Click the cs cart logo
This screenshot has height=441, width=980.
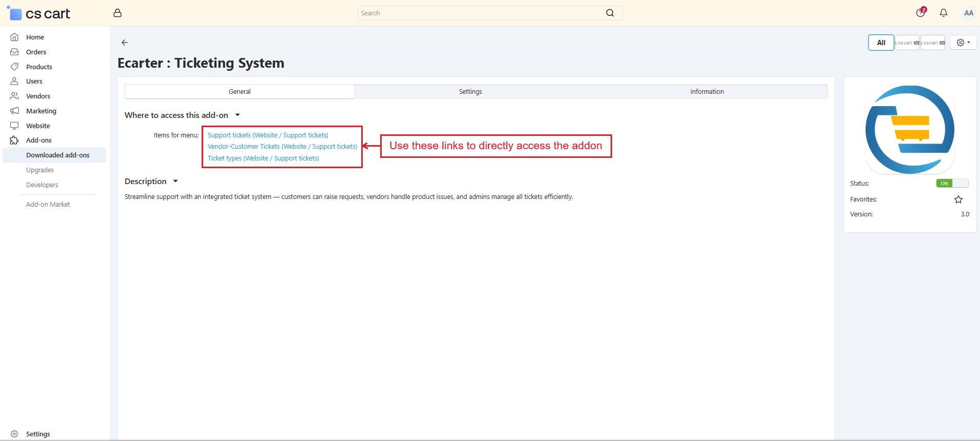[x=40, y=14]
